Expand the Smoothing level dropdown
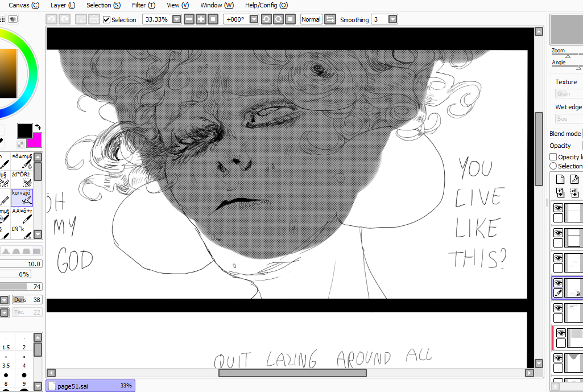Viewport: 583px width, 392px height. 392,19
